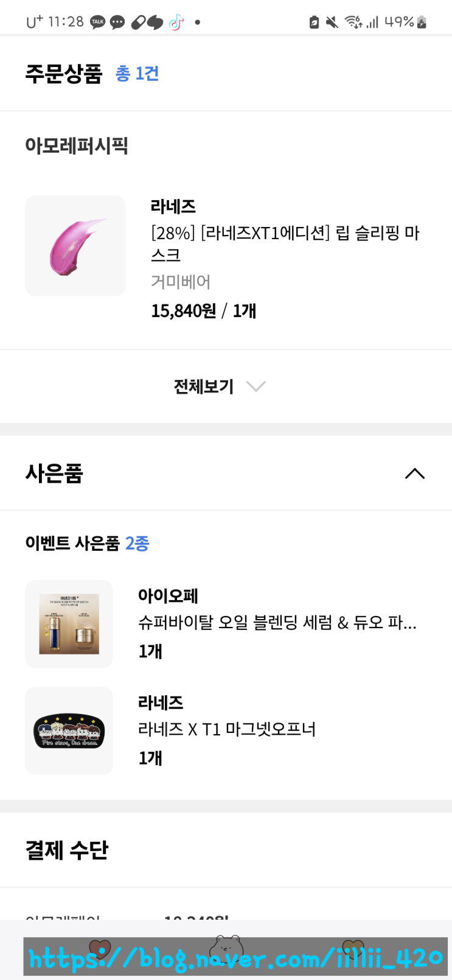Tap the battery icon in the status bar
452x980 pixels.
(422, 23)
